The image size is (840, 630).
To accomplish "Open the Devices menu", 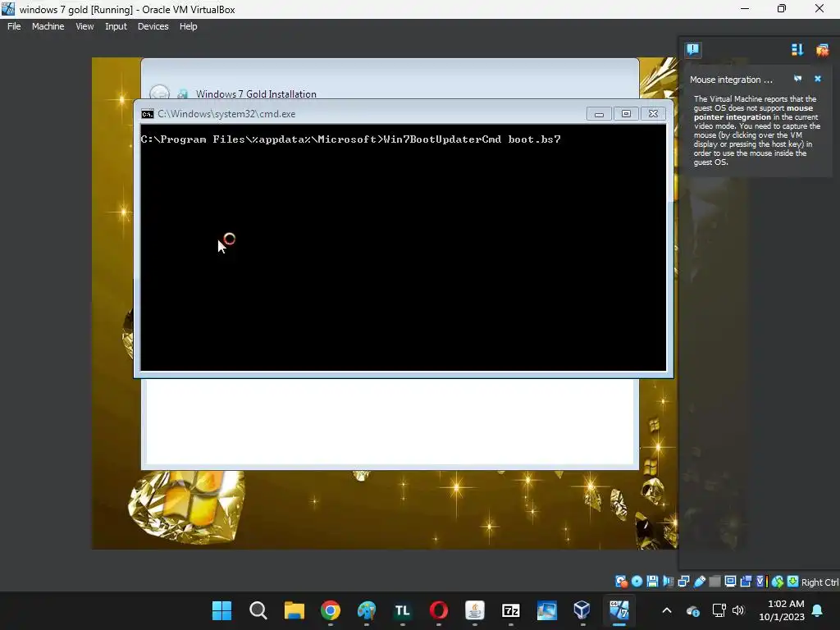I will [x=153, y=26].
